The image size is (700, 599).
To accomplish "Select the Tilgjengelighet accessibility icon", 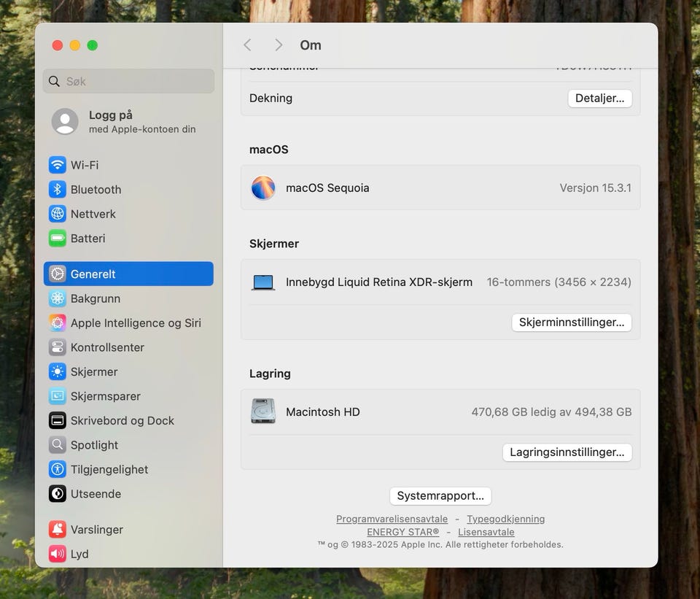I will pyautogui.click(x=58, y=470).
